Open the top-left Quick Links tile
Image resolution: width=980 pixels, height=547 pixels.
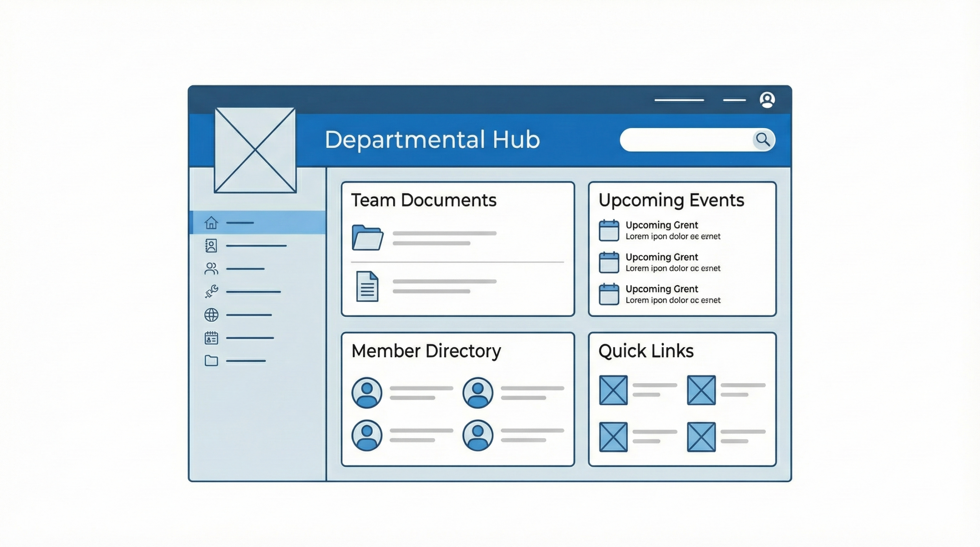pyautogui.click(x=613, y=390)
